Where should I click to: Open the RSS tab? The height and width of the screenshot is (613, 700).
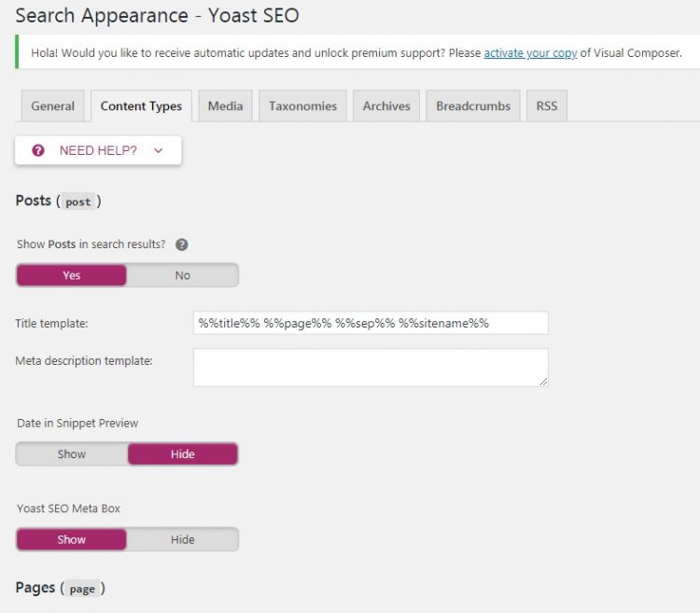point(547,105)
